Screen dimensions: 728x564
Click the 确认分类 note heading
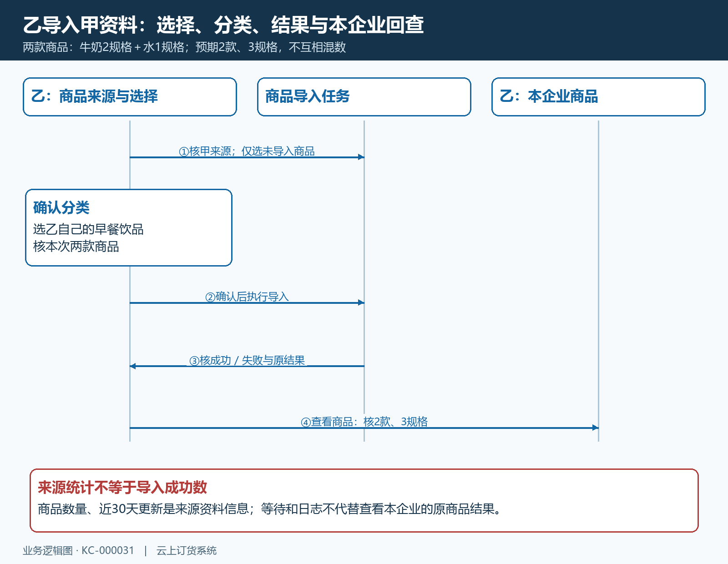(61, 208)
